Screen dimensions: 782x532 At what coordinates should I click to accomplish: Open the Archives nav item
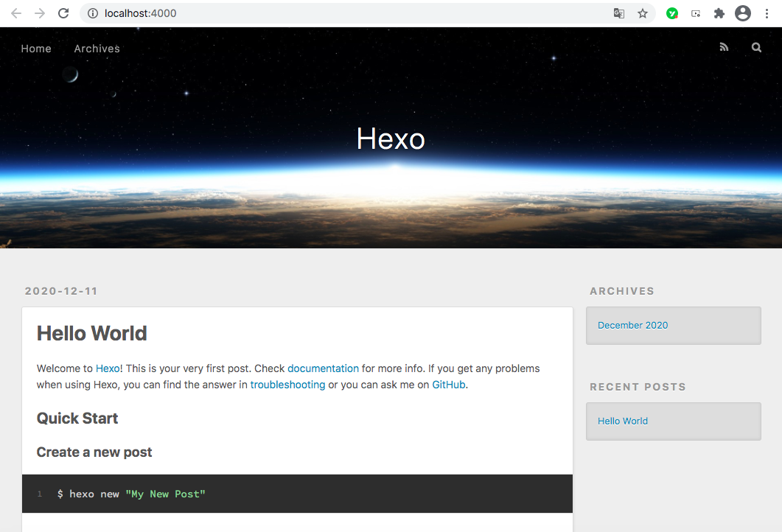click(x=97, y=49)
